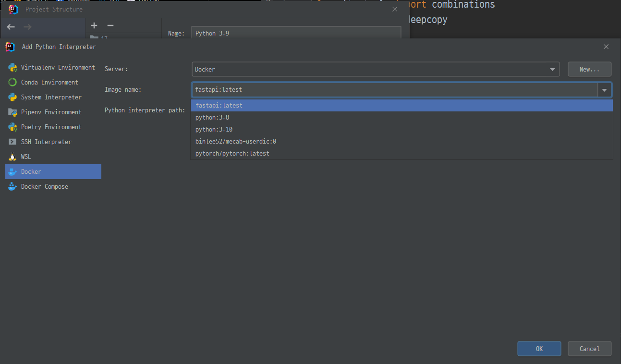621x364 pixels.
Task: Click the minus remove icon in Project Structure
Action: (110, 25)
